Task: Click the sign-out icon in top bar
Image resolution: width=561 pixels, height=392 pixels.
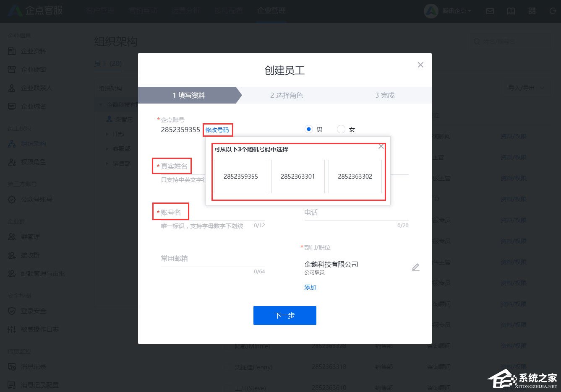Action: [553, 11]
